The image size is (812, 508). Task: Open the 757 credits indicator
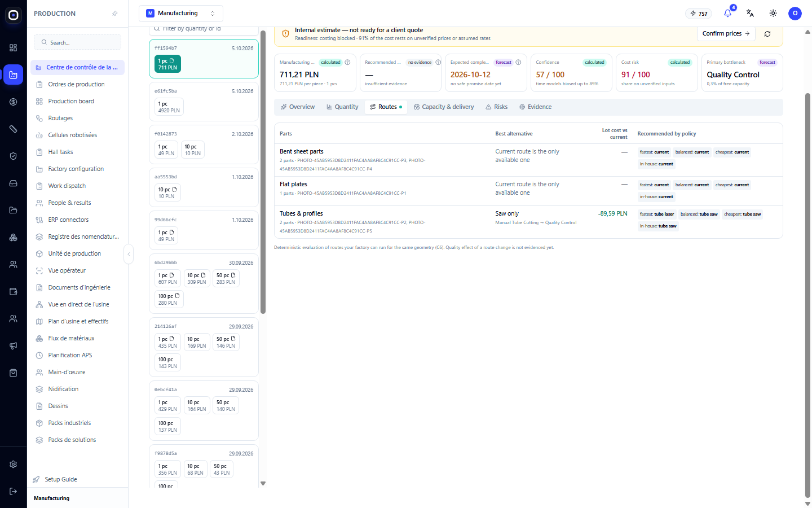[x=699, y=14]
